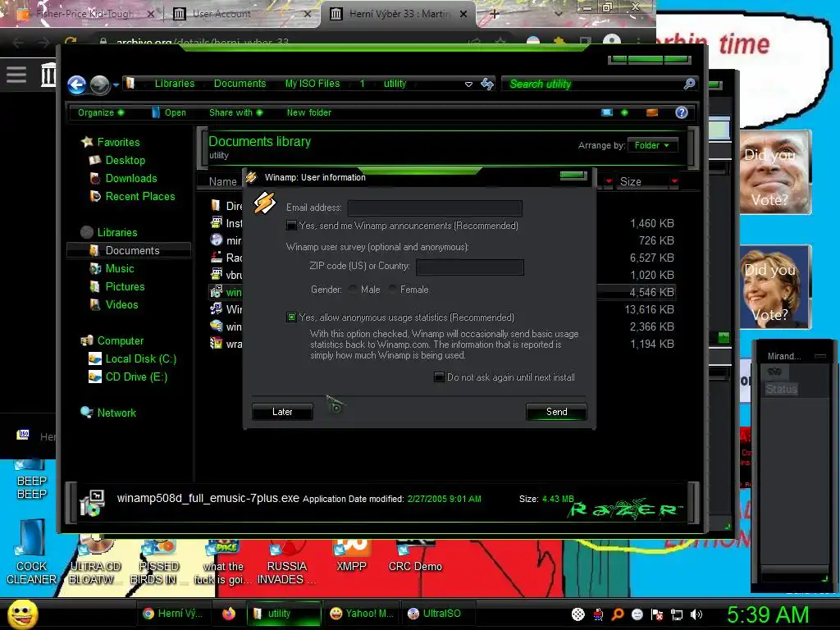Image resolution: width=840 pixels, height=630 pixels.
Task: Open XMPP desktop shortcut
Action: pyautogui.click(x=351, y=556)
